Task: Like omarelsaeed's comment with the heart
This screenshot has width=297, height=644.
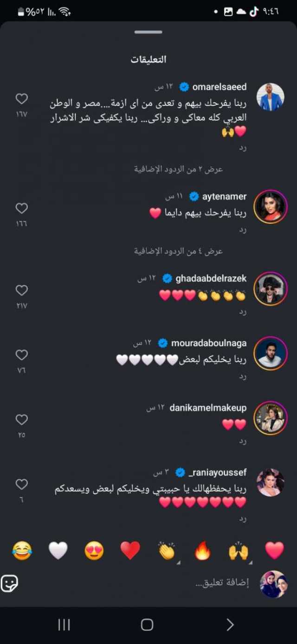Action: pyautogui.click(x=22, y=98)
